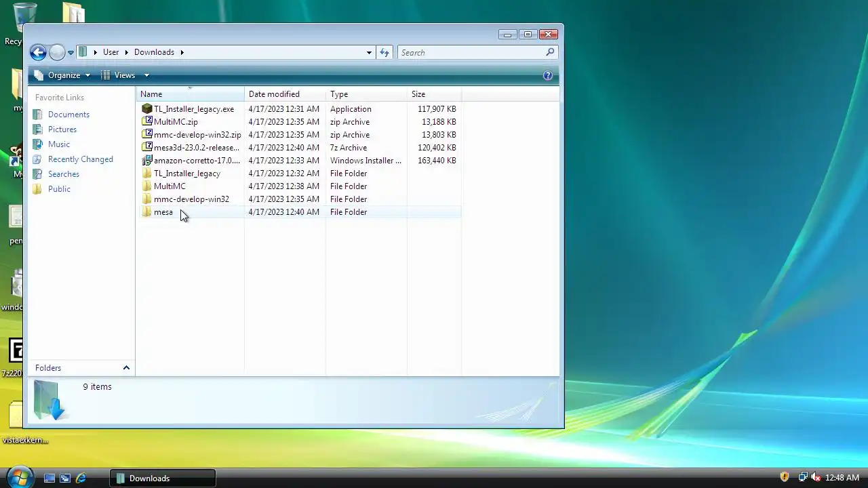Click the Help question mark icon
Screen dimensions: 868x488
coord(548,75)
